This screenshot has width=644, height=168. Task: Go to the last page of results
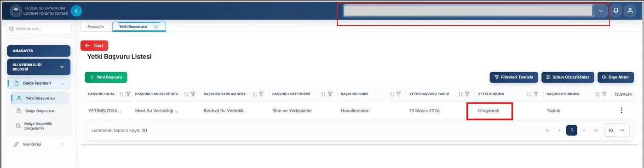[x=596, y=130]
